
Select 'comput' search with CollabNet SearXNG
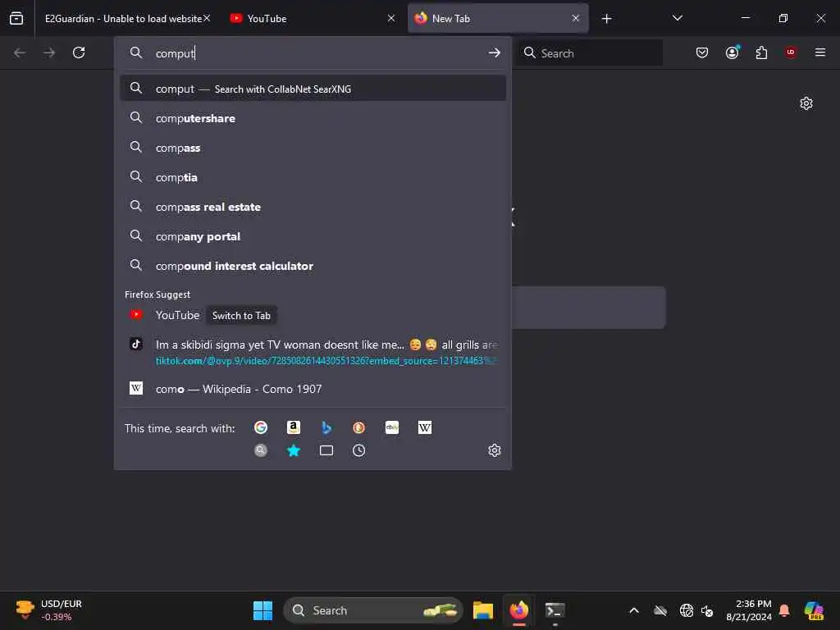(313, 89)
